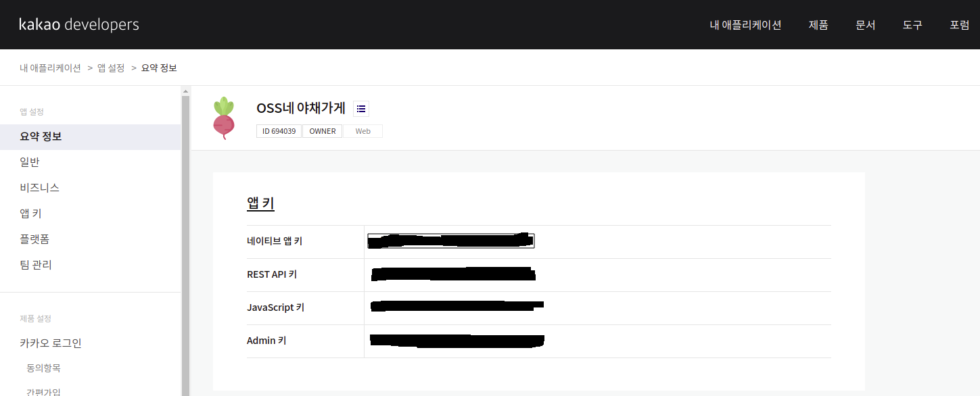Viewport: 980px width, 396px height.
Task: Click the radish app icon
Action: [x=224, y=118]
